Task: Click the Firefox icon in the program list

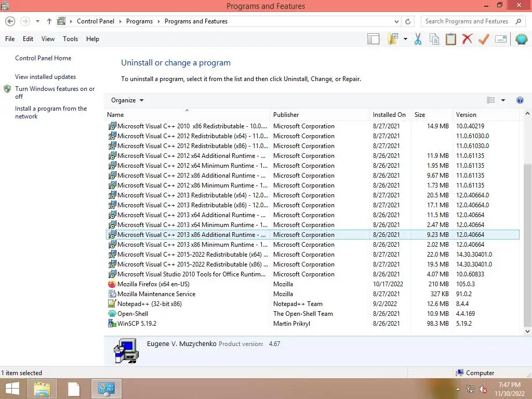Action: 112,284
